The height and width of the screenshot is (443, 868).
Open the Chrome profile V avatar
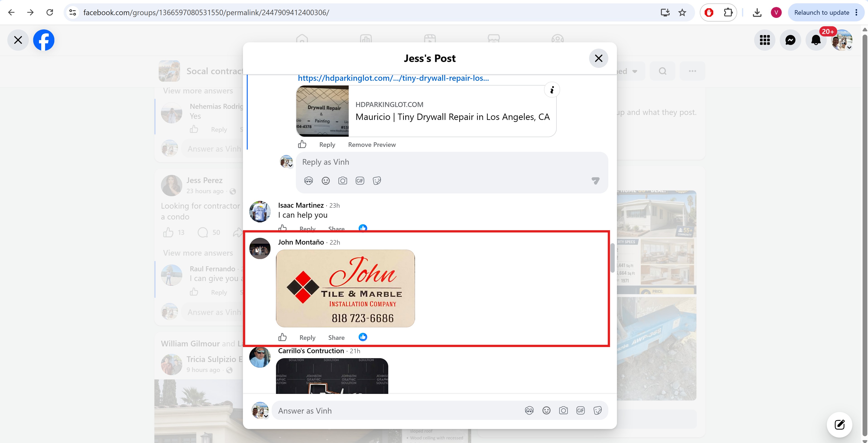[x=776, y=12]
